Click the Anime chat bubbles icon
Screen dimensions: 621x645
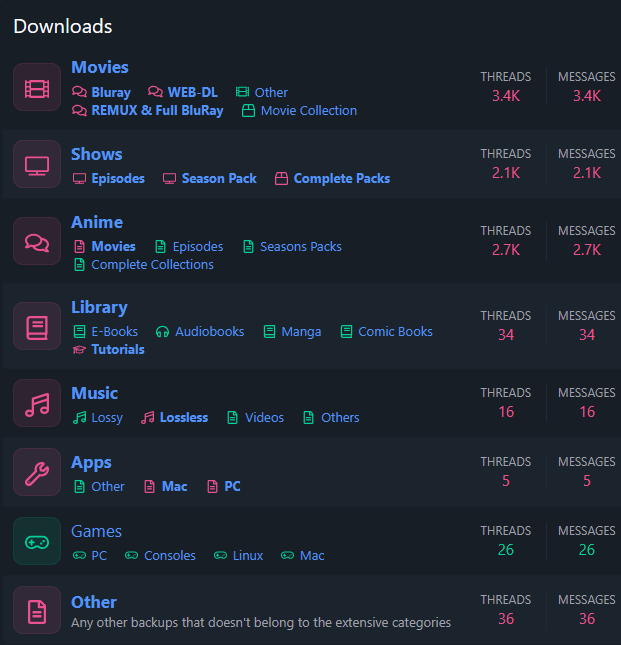37,241
